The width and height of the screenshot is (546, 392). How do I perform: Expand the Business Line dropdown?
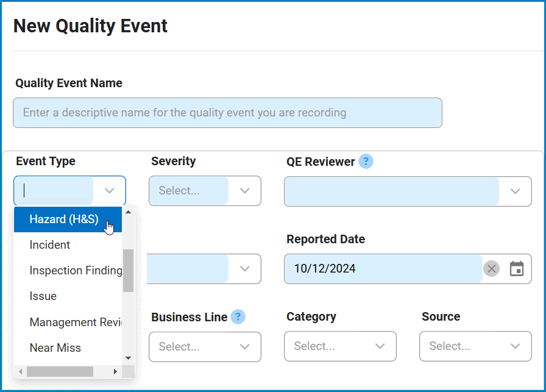(205, 347)
